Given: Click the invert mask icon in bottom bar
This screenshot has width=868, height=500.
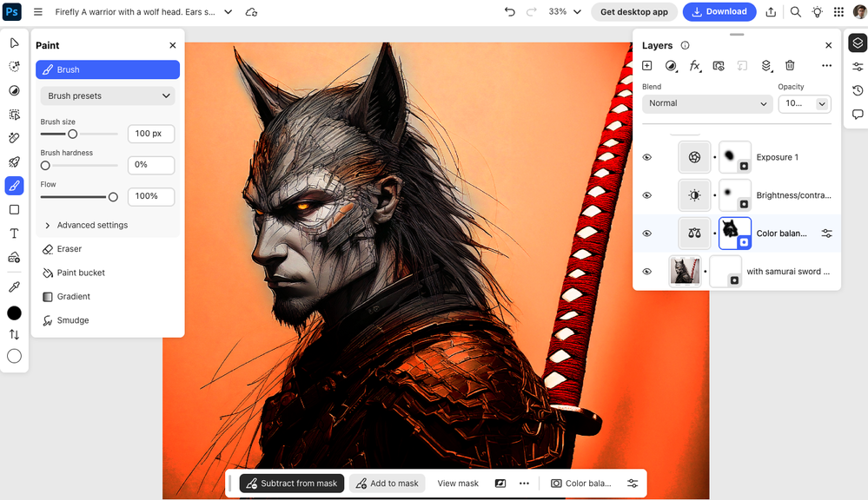Looking at the screenshot, I should coord(500,484).
